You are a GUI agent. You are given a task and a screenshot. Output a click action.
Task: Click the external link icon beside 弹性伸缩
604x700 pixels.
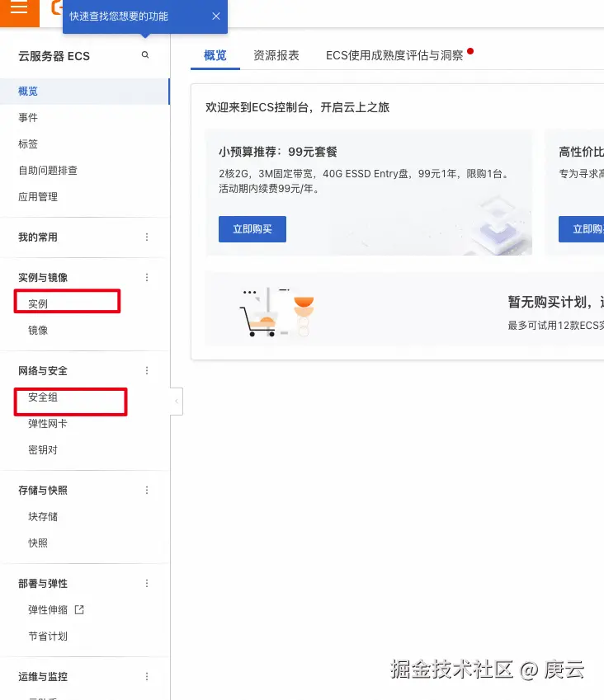pos(79,610)
